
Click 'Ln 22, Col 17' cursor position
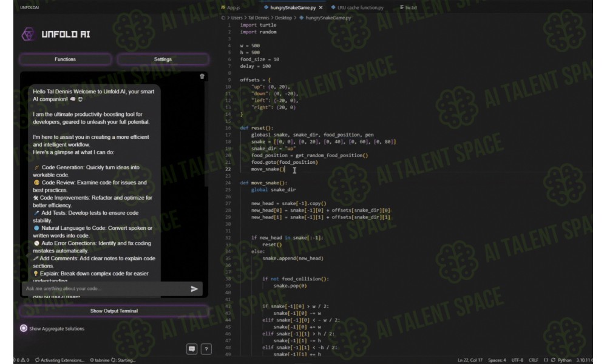click(x=470, y=360)
